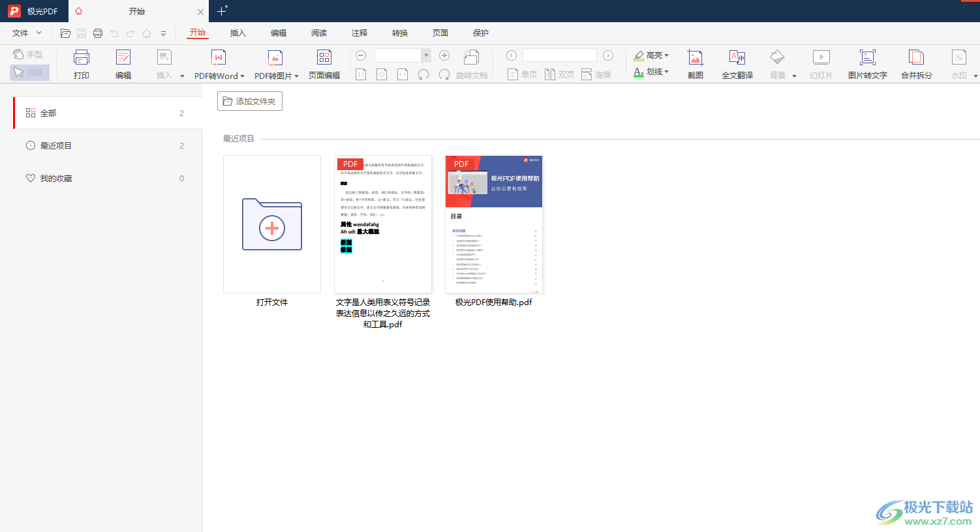Open the 保护 ribbon tab
980x532 pixels.
coord(481,33)
